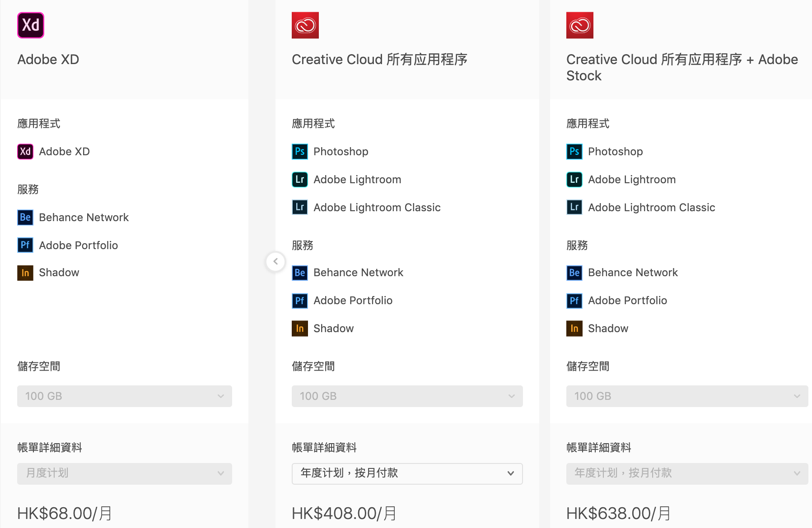Image resolution: width=812 pixels, height=528 pixels.
Task: Open the 100 GB storage dropdown in middle plan
Action: (407, 396)
